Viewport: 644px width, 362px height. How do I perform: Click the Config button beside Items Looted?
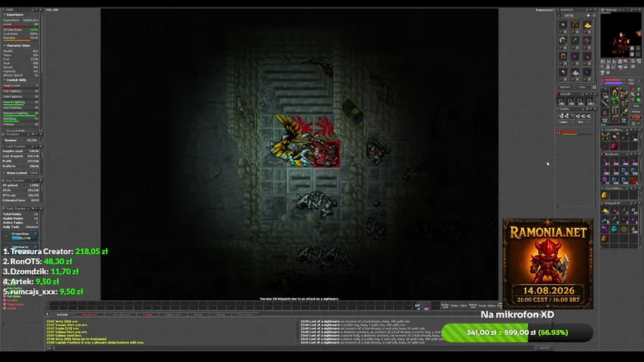(x=34, y=173)
